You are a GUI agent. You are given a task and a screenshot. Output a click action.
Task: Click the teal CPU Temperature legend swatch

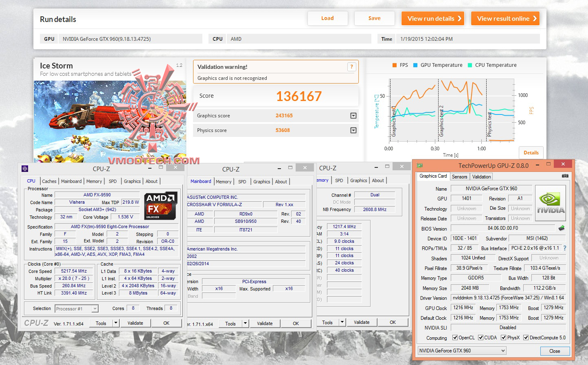(x=470, y=65)
